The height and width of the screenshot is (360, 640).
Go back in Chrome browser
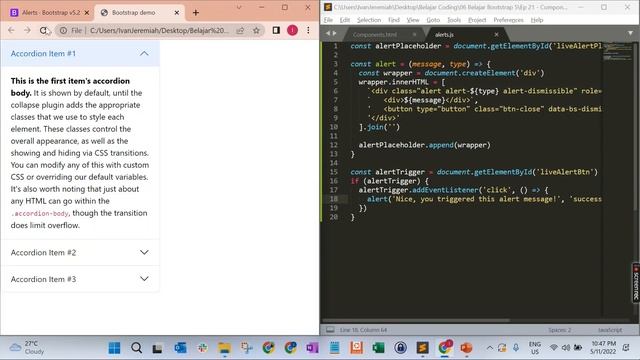click(x=11, y=30)
